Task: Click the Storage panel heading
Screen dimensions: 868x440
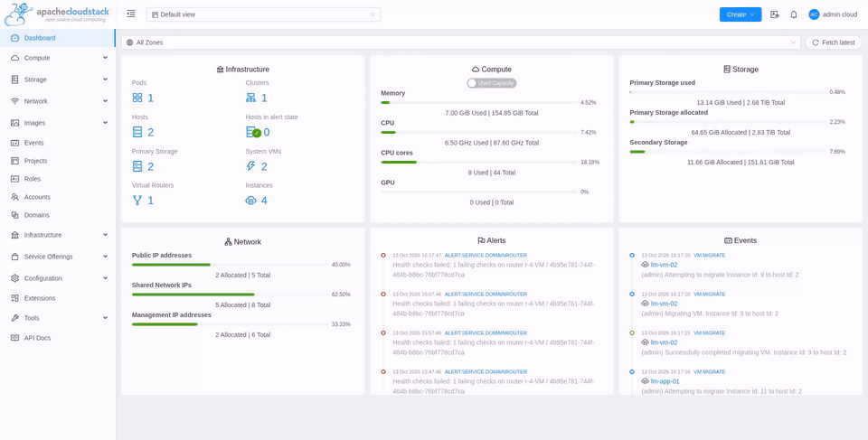Action: coord(741,70)
